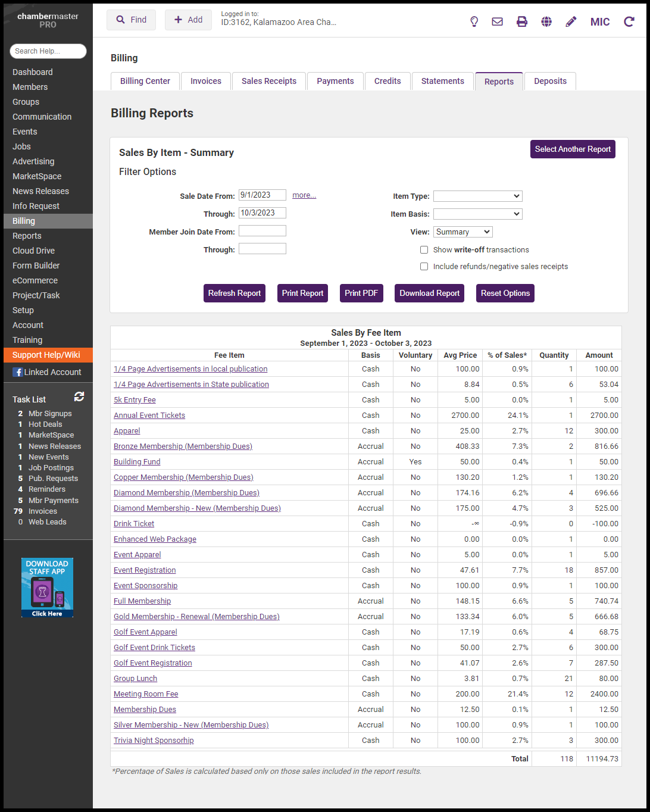Open the Deposits tab
Image resolution: width=650 pixels, height=812 pixels.
[550, 81]
